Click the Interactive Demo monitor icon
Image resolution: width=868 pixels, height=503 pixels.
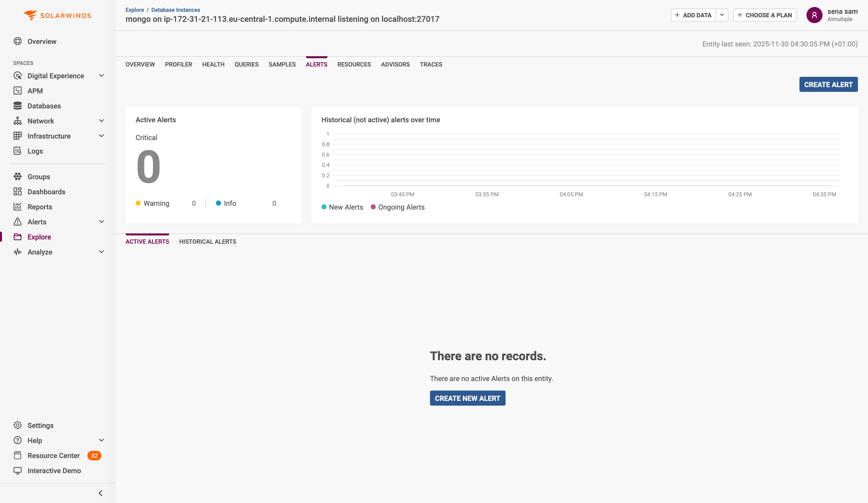click(x=18, y=470)
